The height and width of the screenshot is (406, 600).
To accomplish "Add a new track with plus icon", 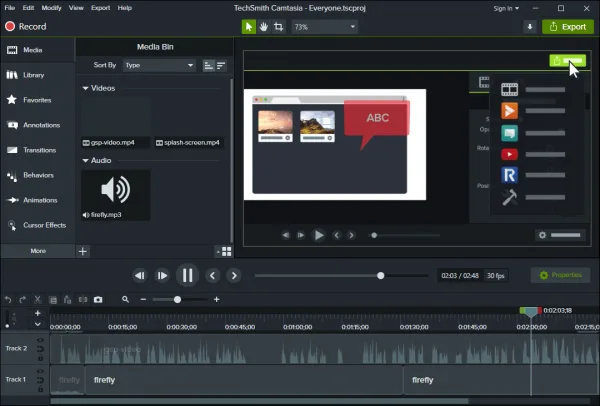I will 38,313.
